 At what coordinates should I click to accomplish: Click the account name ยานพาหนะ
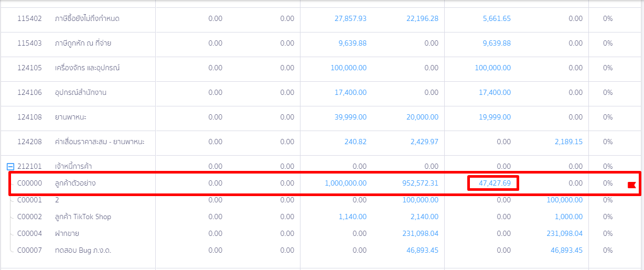(71, 117)
